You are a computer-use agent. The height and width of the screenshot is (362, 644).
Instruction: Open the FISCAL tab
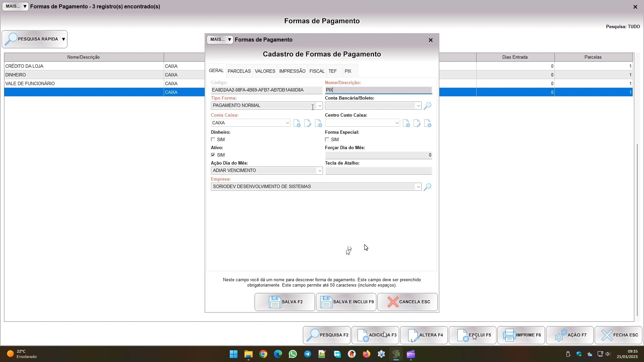pyautogui.click(x=317, y=71)
